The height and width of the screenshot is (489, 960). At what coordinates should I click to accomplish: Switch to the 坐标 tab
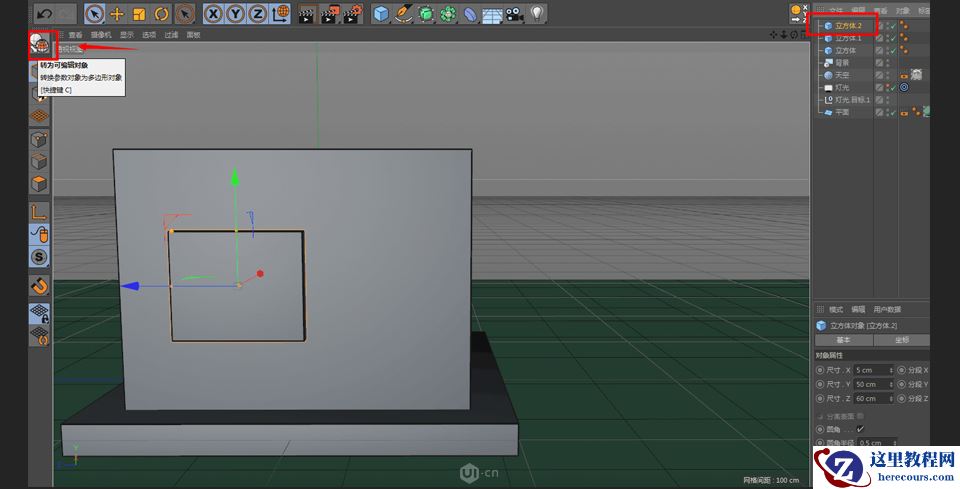902,340
